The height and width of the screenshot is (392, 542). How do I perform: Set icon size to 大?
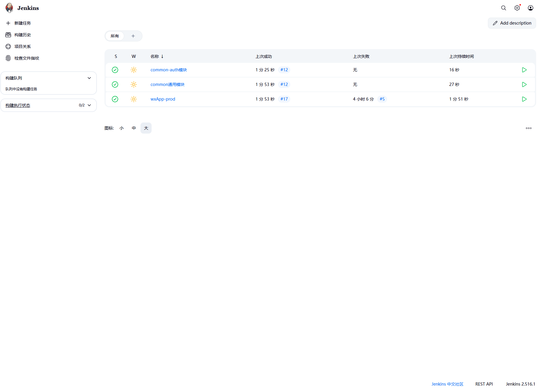pyautogui.click(x=146, y=128)
